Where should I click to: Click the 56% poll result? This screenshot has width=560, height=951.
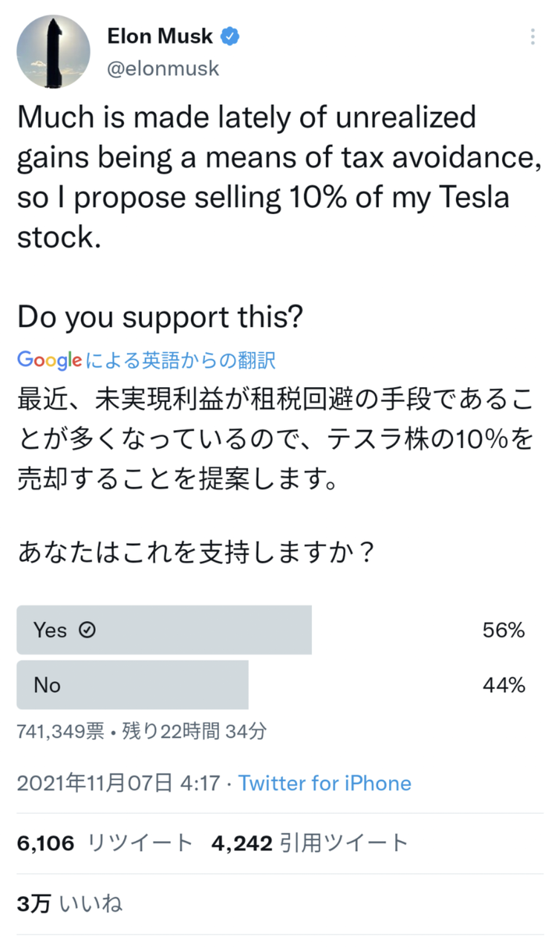point(503,630)
